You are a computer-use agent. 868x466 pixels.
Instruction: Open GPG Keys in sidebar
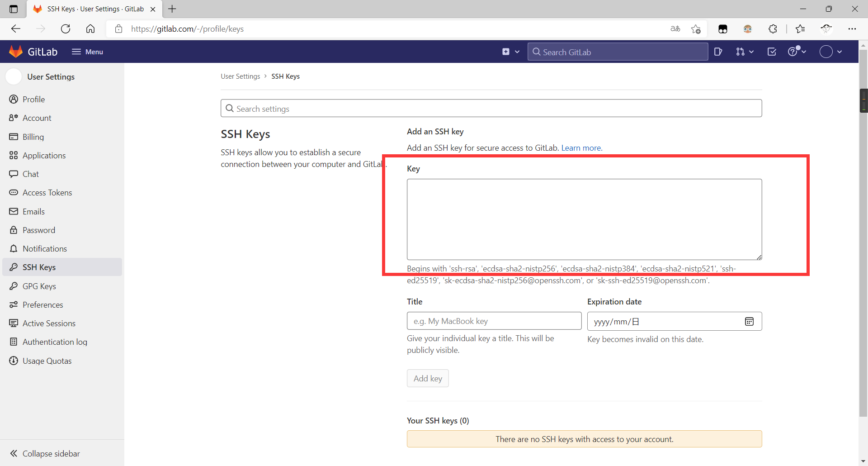[x=62, y=286]
